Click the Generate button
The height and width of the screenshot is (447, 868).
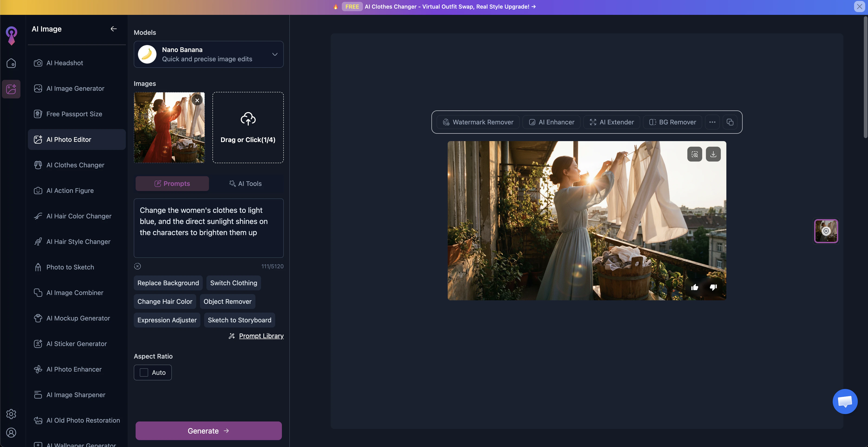[x=209, y=431]
